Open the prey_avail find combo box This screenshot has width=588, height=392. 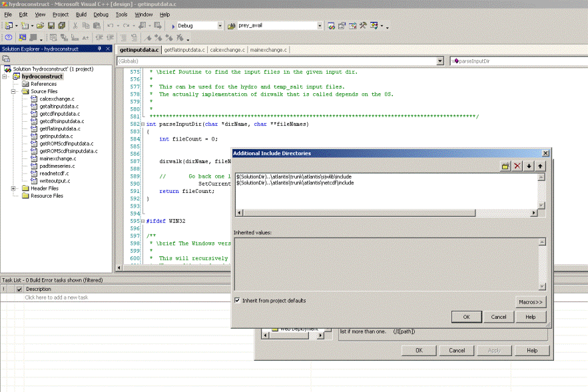[320, 26]
